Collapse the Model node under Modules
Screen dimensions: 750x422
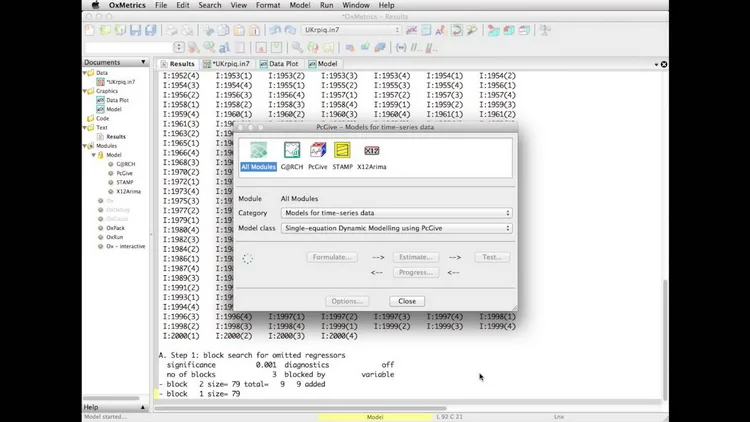tap(94, 155)
